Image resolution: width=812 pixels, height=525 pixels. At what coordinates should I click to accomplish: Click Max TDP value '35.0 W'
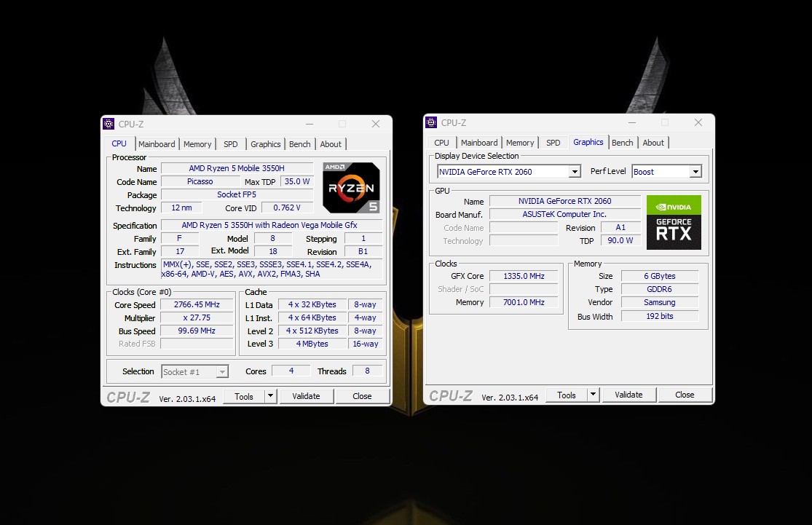[x=296, y=181]
